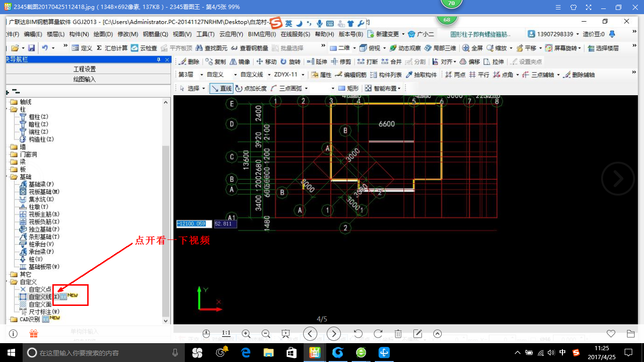Switch to the 绘图输入 navigation tab

85,79
